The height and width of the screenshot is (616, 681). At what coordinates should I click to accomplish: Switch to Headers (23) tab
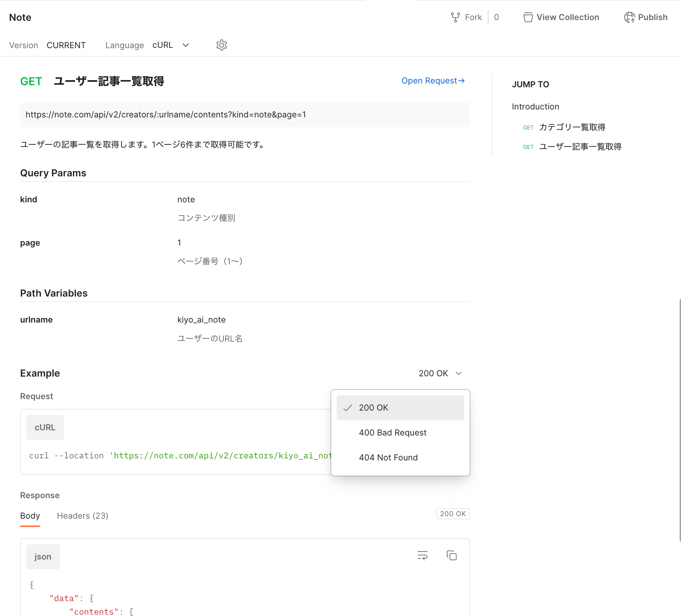tap(83, 516)
